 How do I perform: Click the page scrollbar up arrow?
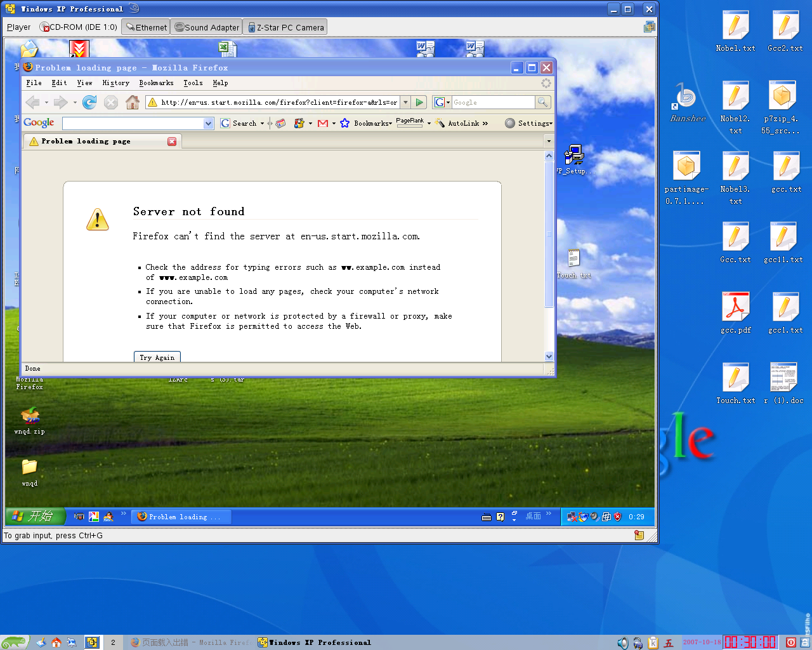pyautogui.click(x=549, y=156)
